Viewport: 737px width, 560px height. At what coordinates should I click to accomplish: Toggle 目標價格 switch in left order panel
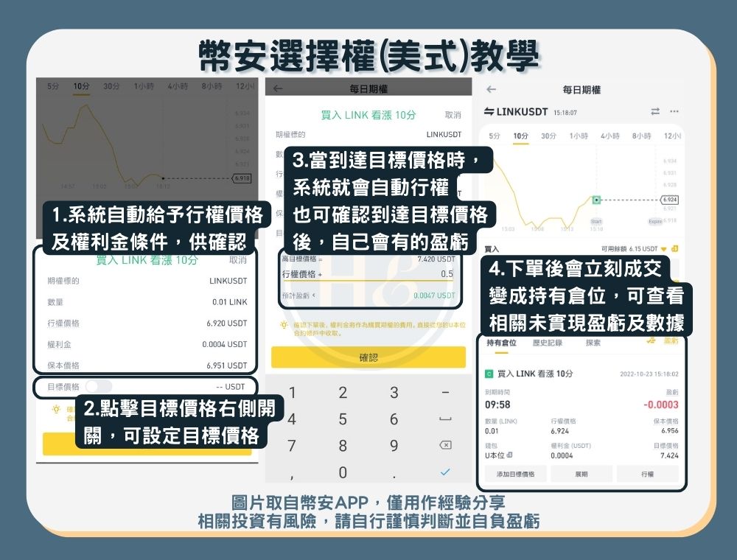(x=99, y=387)
